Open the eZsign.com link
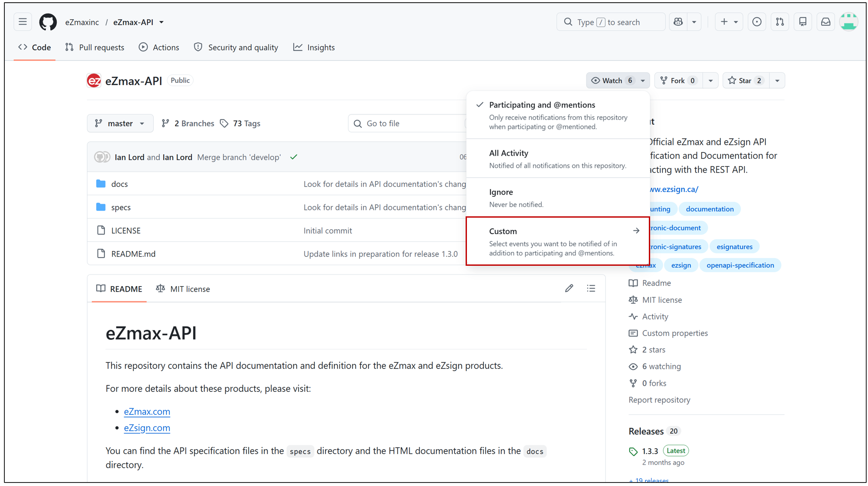Viewport: 868px width, 486px height. (147, 428)
